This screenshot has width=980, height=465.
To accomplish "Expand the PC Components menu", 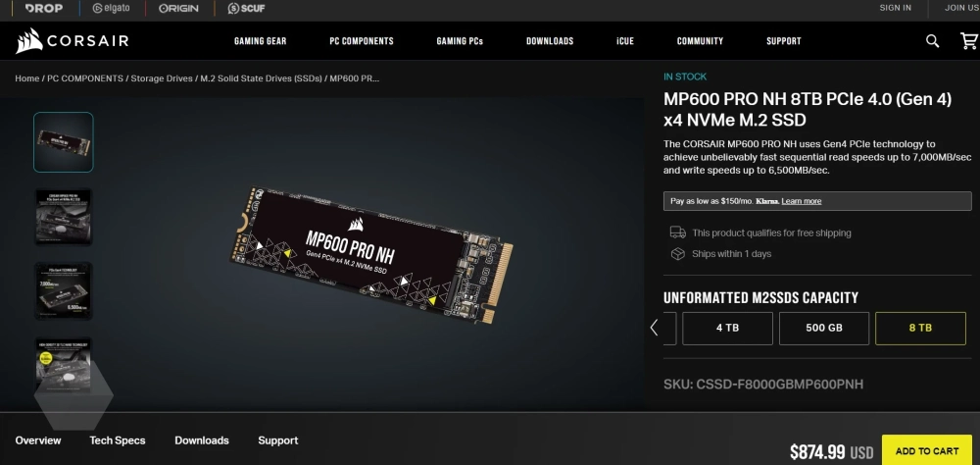I will click(x=362, y=41).
